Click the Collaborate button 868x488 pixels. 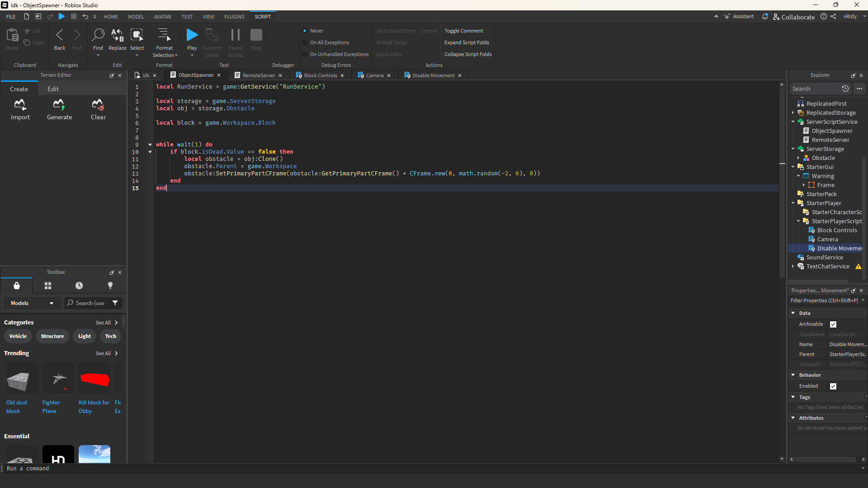pos(794,17)
